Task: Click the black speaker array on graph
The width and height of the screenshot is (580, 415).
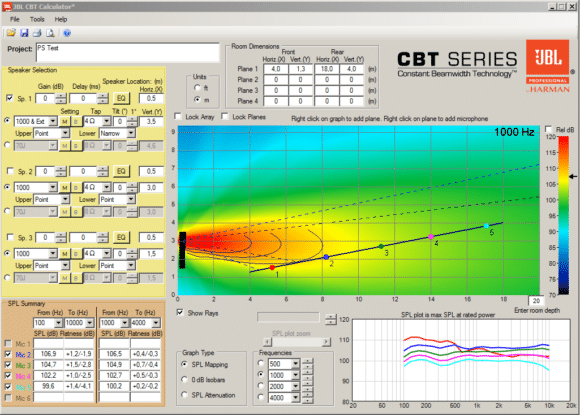Action: 182,250
